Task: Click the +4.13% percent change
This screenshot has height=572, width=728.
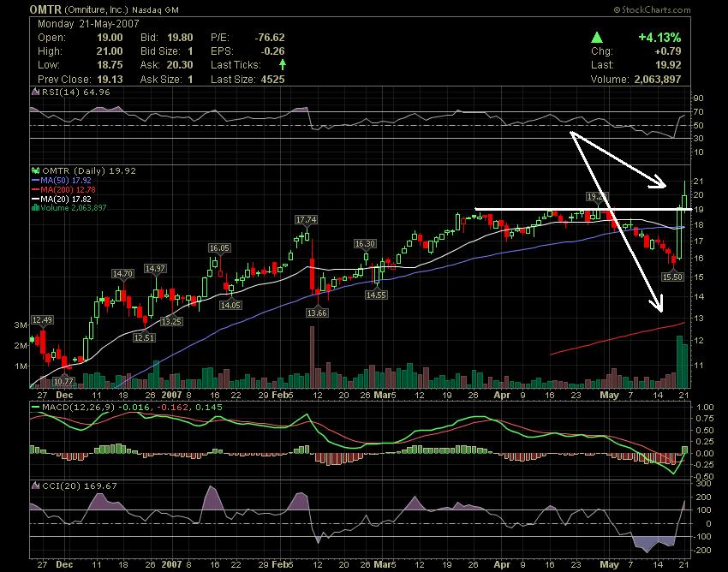Action: point(659,37)
